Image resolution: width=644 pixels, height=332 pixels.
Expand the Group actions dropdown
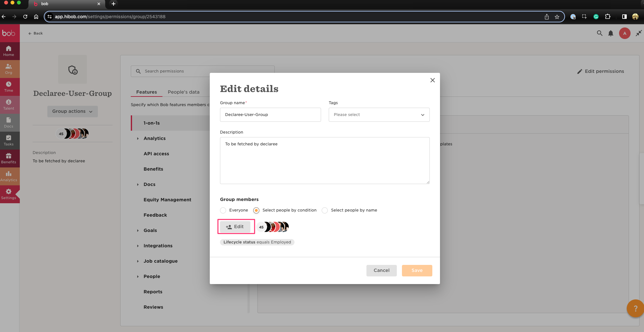(72, 111)
